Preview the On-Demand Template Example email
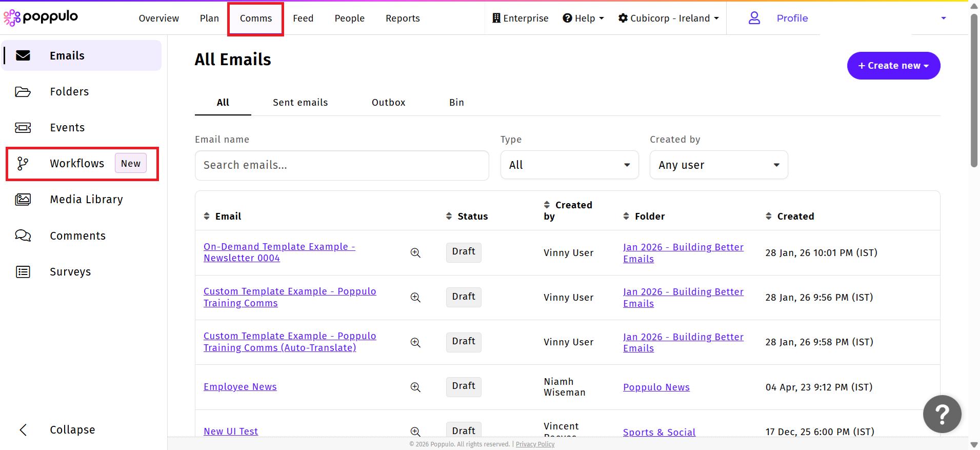Screen dimensions: 980x450 click(415, 252)
